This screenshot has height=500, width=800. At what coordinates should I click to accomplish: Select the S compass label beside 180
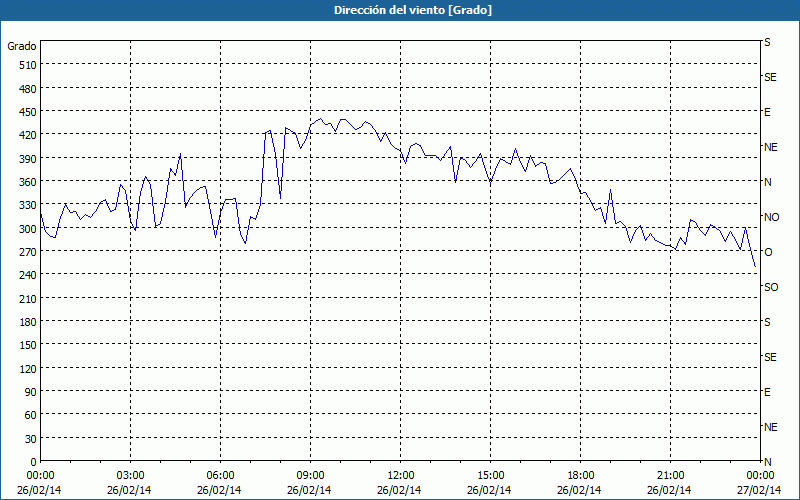pyautogui.click(x=767, y=322)
